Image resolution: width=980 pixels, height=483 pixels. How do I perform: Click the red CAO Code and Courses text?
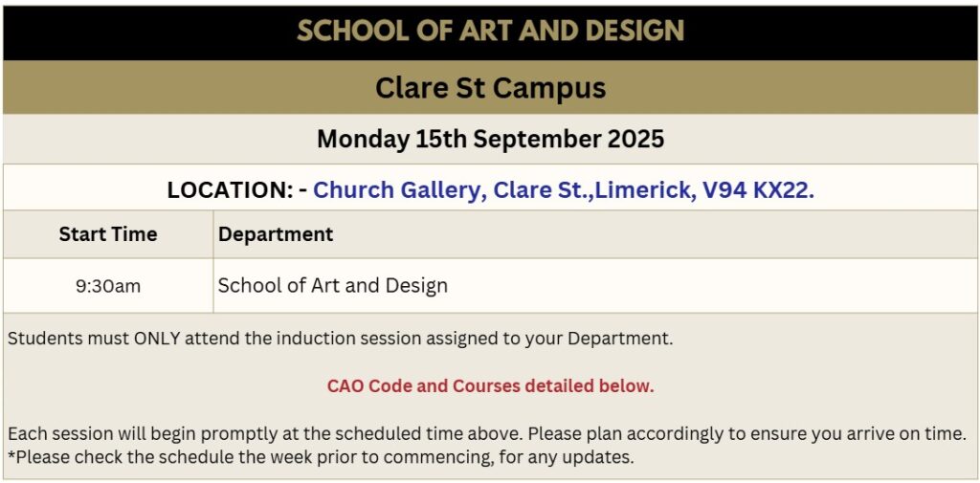click(x=490, y=386)
